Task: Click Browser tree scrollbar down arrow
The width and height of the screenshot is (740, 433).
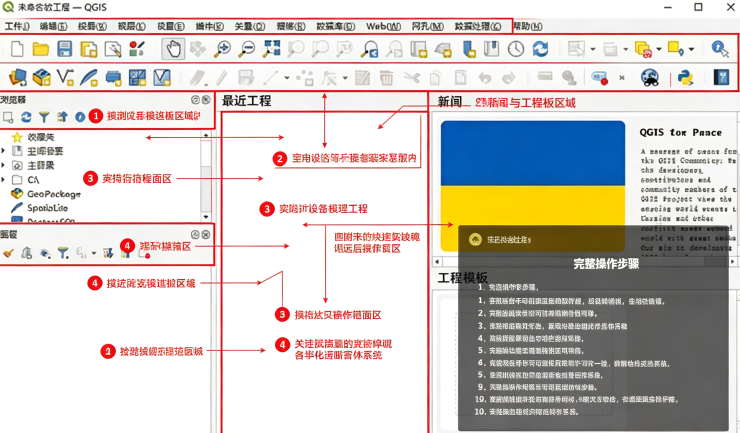Action: [206, 217]
